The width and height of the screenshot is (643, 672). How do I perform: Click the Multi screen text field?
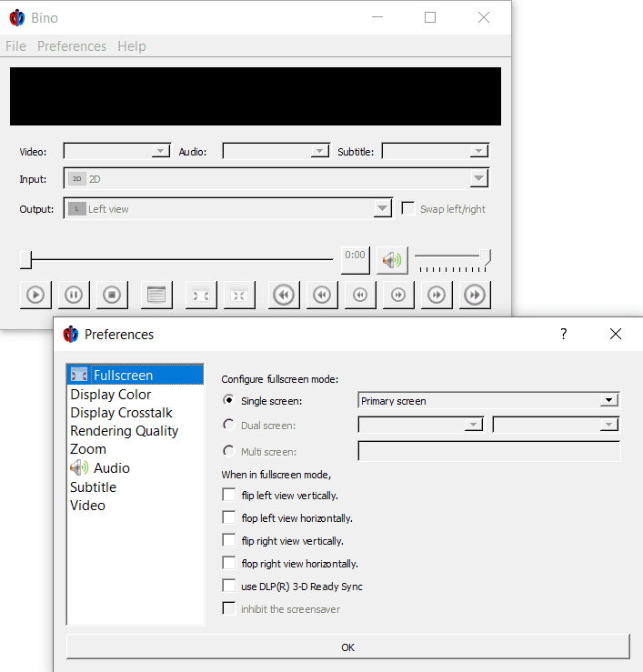[488, 451]
